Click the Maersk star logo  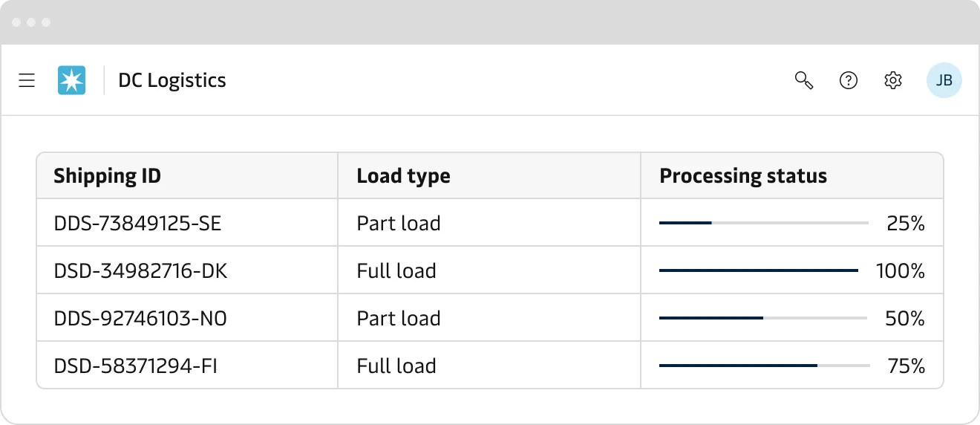(72, 80)
